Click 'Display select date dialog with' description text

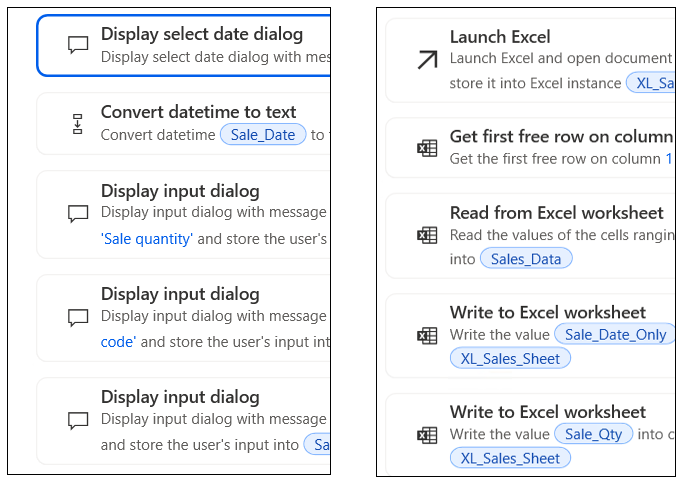(x=215, y=57)
